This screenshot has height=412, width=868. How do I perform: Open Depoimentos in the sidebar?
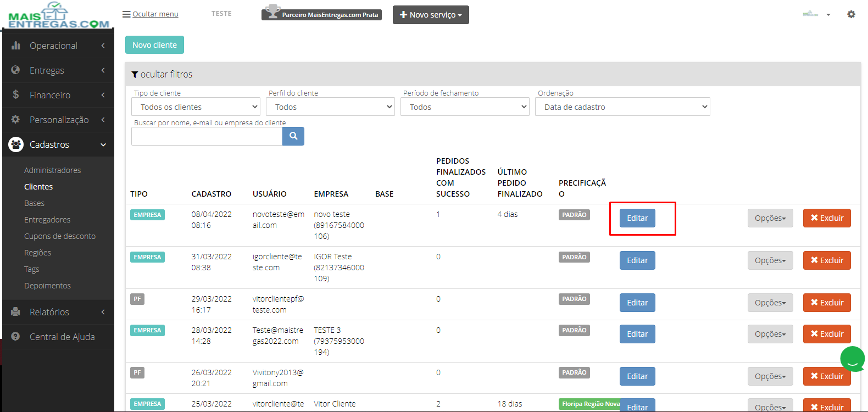click(x=47, y=286)
